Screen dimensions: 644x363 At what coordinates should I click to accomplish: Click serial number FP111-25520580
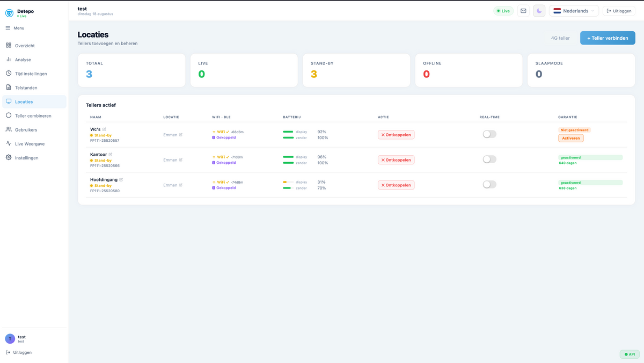pos(105,191)
